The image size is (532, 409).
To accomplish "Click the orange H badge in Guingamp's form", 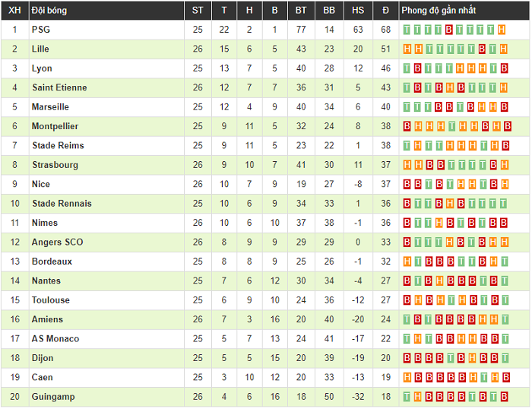I will [417, 397].
